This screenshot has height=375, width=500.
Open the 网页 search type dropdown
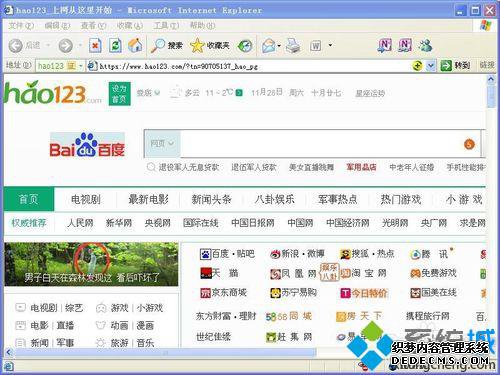[162, 144]
